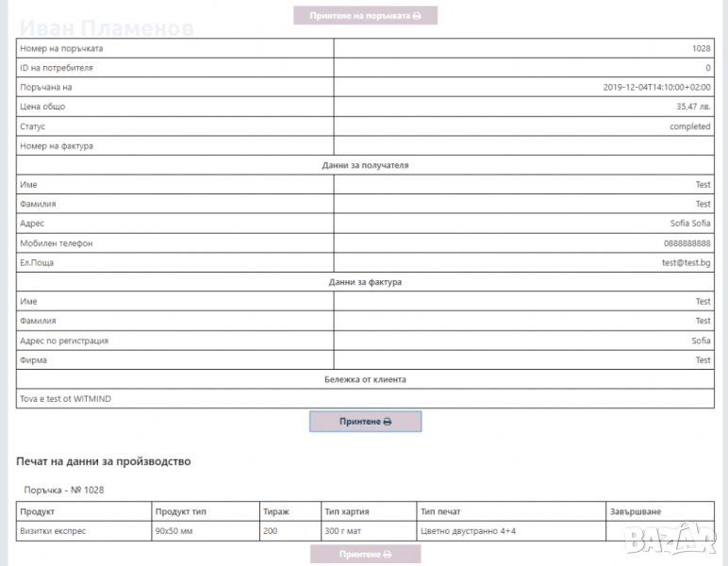Image resolution: width=728 pixels, height=566 pixels.
Task: Click the order number value 1028 in the top row
Action: [701, 48]
